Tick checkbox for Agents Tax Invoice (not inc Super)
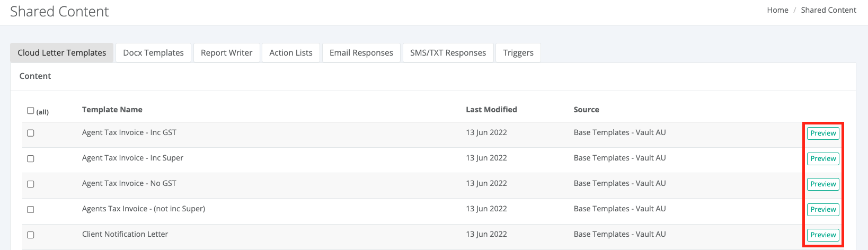 click(31, 209)
